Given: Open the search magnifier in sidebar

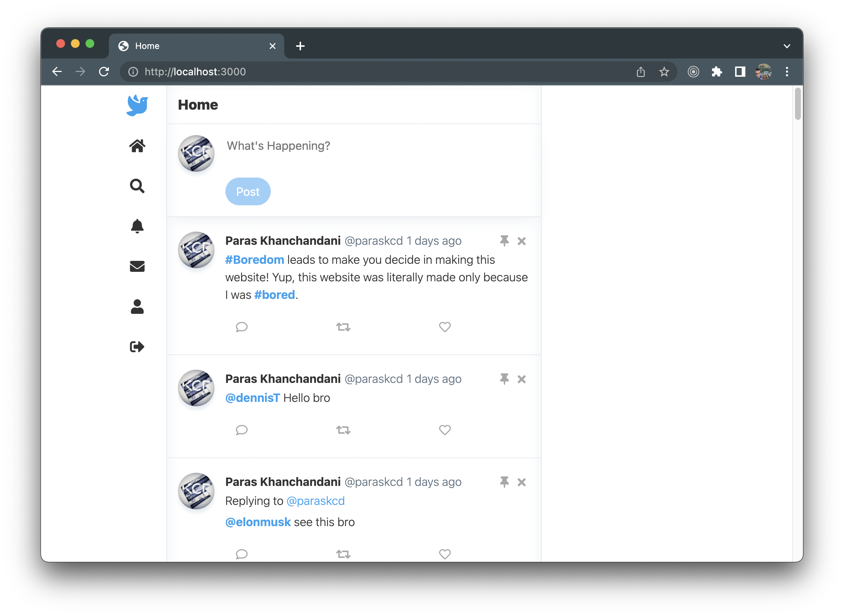Looking at the screenshot, I should [x=137, y=186].
